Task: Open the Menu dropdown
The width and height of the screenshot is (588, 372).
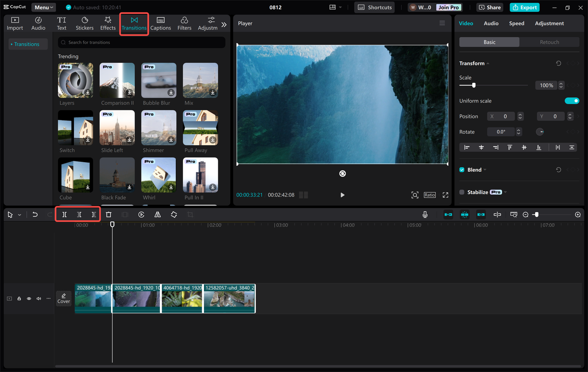Action: (x=43, y=7)
